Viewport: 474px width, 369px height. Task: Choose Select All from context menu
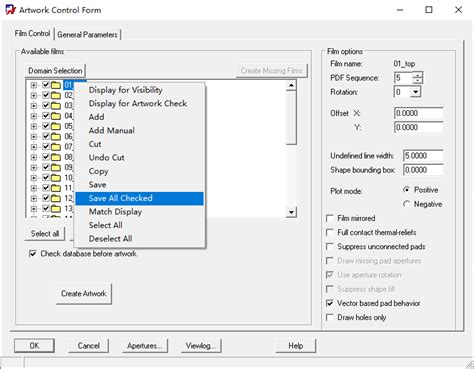pos(139,225)
